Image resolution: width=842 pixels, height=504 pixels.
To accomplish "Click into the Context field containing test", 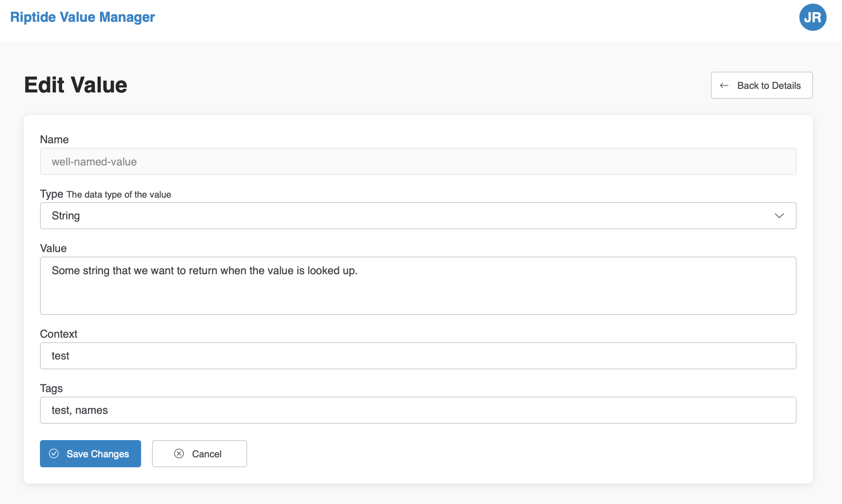I will (417, 356).
